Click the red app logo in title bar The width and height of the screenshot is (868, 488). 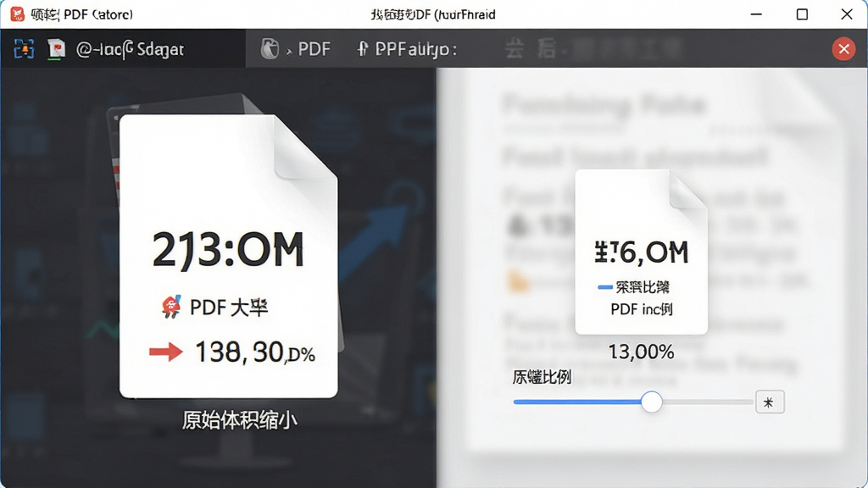point(17,14)
